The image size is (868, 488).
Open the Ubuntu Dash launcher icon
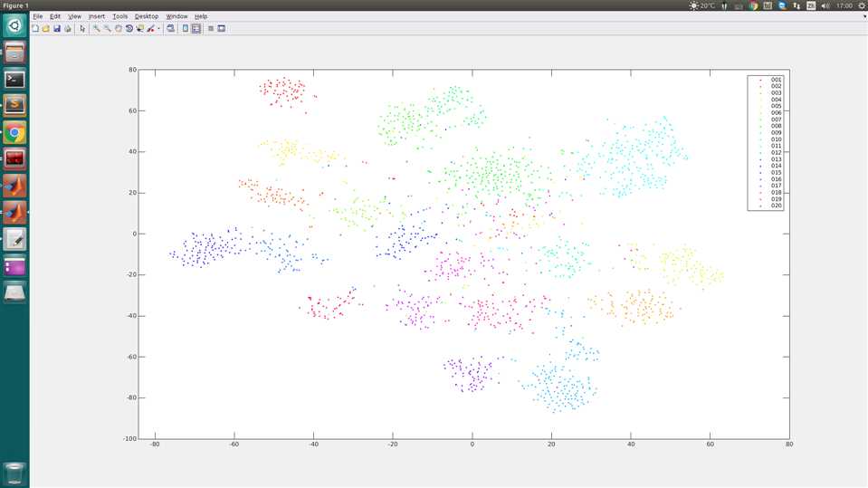tap(14, 25)
